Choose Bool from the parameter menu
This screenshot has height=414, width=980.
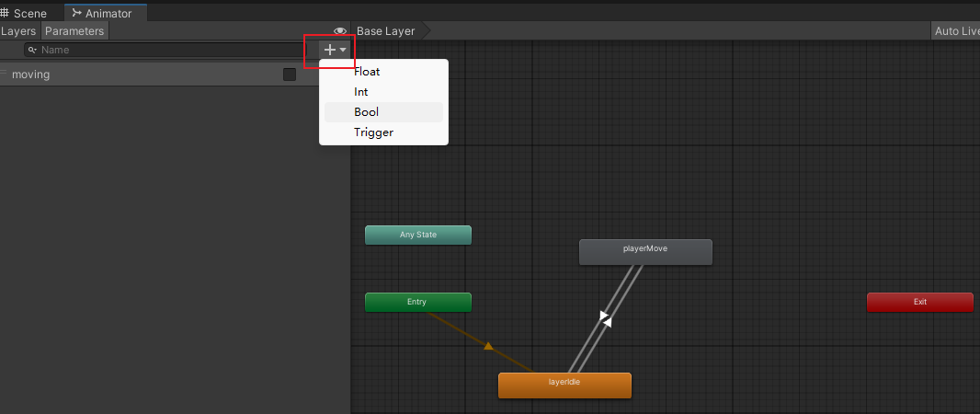click(x=366, y=112)
